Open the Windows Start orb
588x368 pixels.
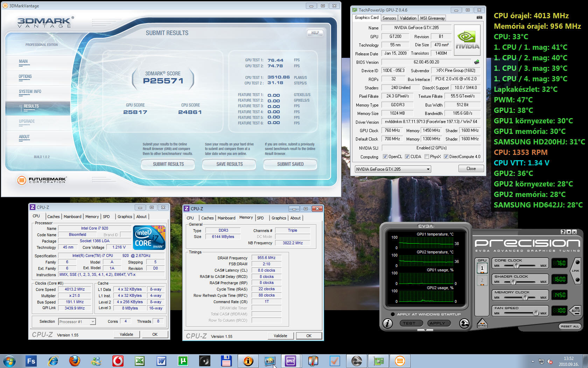coord(9,361)
